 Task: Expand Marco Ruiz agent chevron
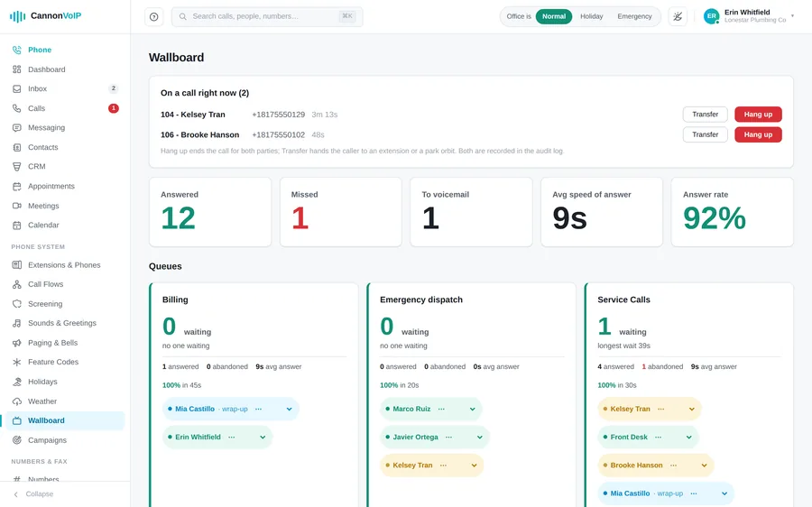[472, 410]
